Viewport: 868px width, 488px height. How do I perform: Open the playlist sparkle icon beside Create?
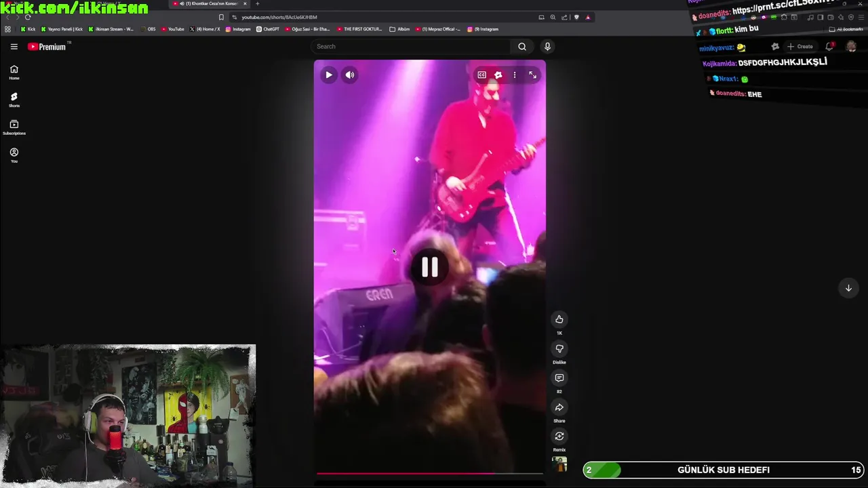point(775,46)
